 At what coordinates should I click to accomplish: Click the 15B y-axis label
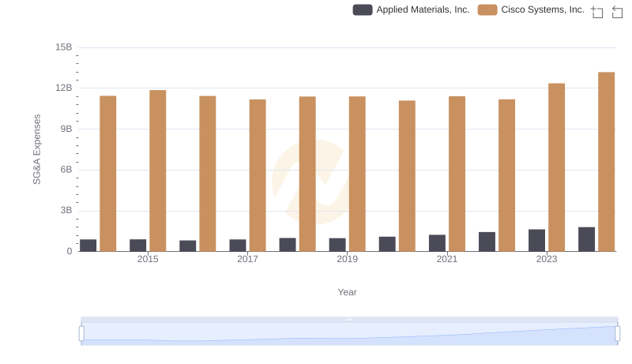point(64,47)
